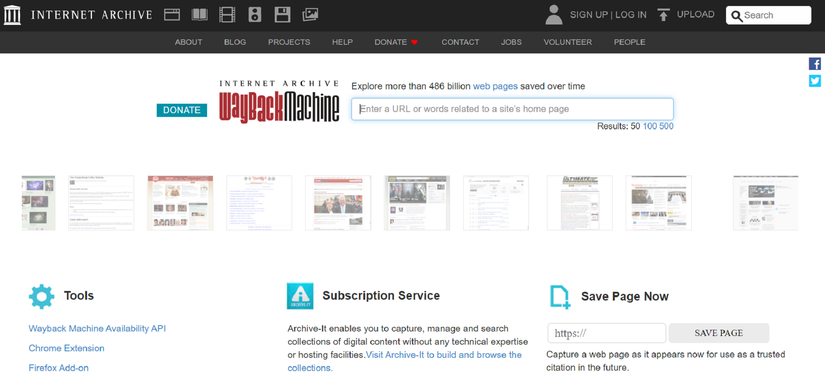Open the Web collection icon
Viewport: 825px width, 377px height.
coord(172,15)
